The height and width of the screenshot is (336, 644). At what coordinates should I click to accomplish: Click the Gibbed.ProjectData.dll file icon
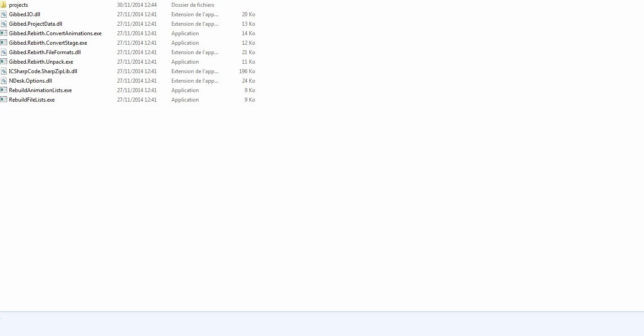tap(4, 24)
